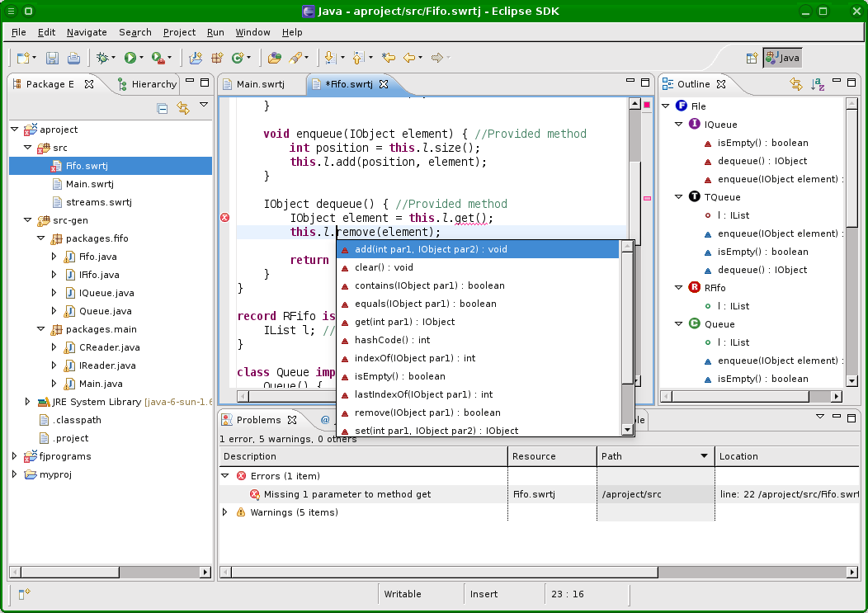Toggle alphabetical sort in Outline view
868x613 pixels.
817,84
